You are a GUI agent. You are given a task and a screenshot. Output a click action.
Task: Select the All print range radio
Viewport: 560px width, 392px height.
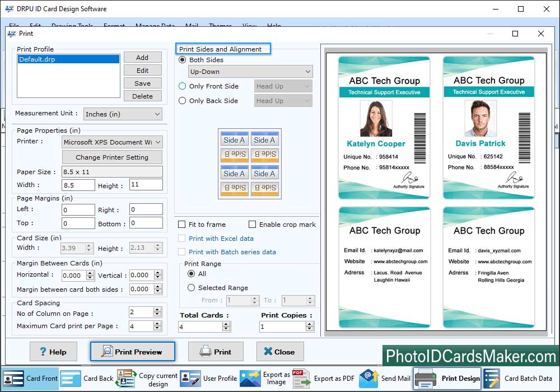click(x=192, y=273)
